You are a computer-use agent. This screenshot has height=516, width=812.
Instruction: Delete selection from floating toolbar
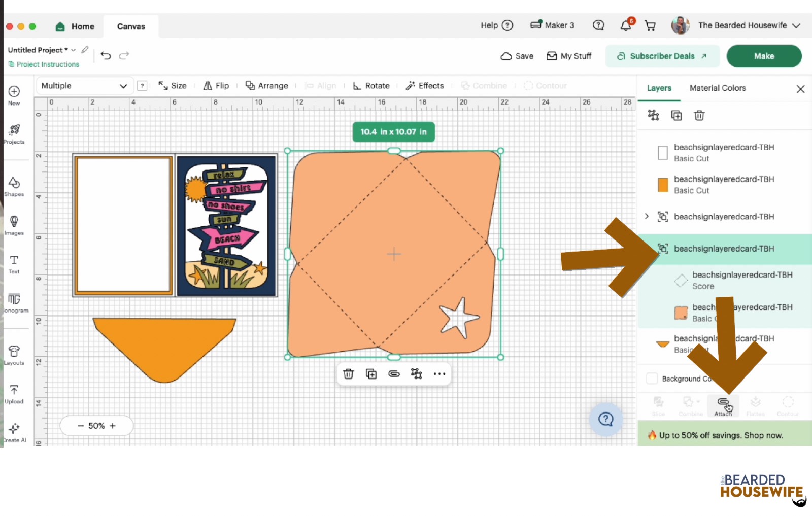[349, 374]
